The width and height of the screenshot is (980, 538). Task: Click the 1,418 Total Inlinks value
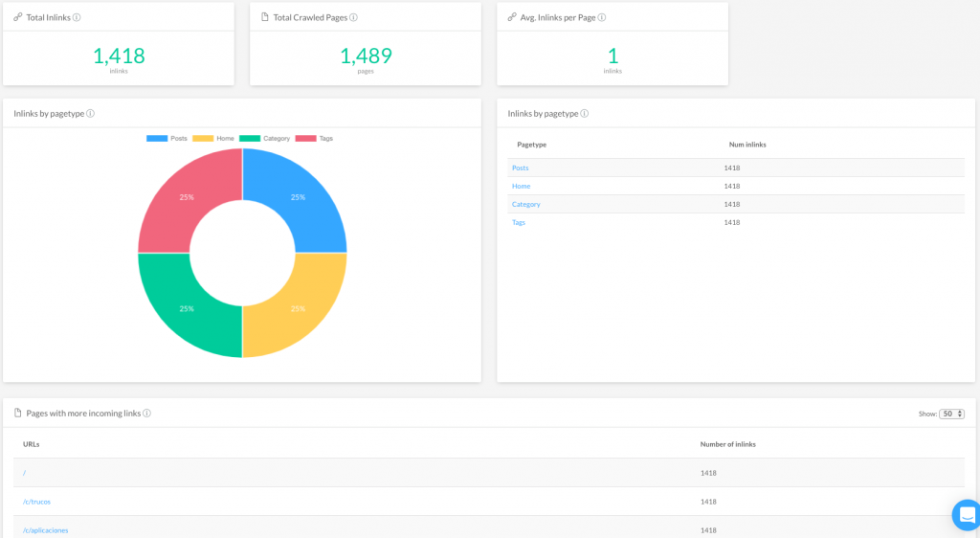point(119,56)
